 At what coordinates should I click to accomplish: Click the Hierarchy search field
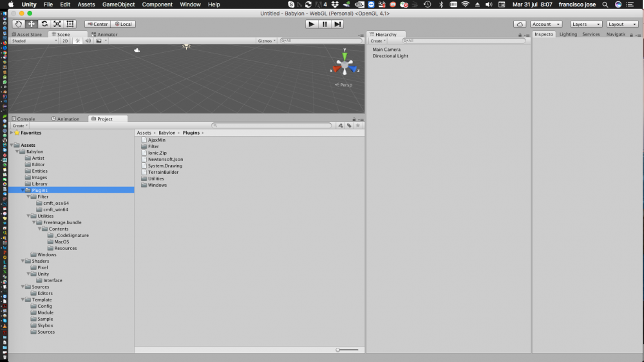point(464,41)
